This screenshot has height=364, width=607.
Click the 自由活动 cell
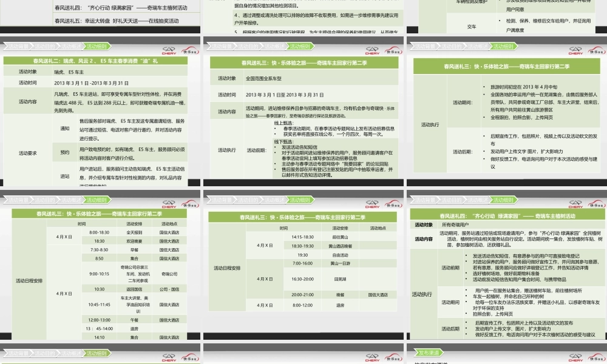(341, 255)
